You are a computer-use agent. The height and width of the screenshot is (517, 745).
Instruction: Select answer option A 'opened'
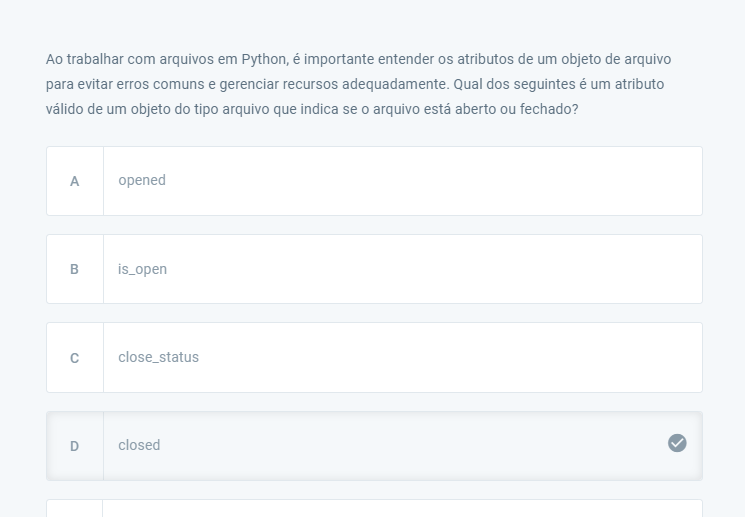point(374,181)
